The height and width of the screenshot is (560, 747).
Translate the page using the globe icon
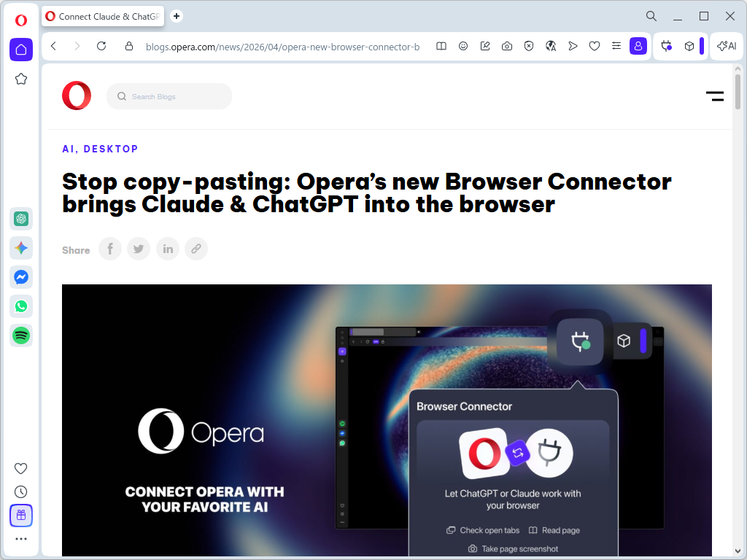coord(551,46)
